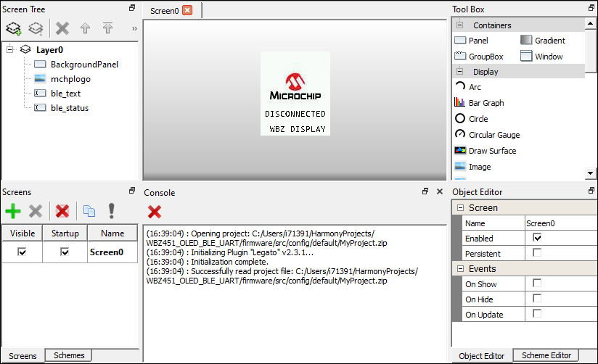Click the duplicate screen copy icon
The image size is (598, 364).
[x=89, y=211]
